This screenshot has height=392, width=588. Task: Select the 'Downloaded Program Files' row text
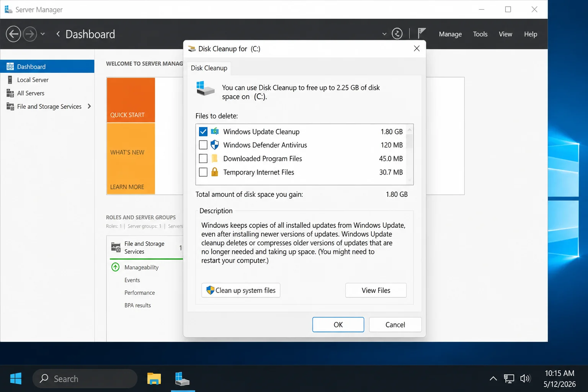click(x=263, y=158)
